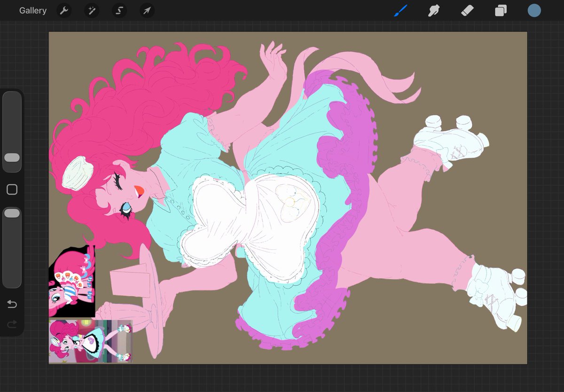
Task: Activate the Selection tool
Action: pyautogui.click(x=119, y=10)
